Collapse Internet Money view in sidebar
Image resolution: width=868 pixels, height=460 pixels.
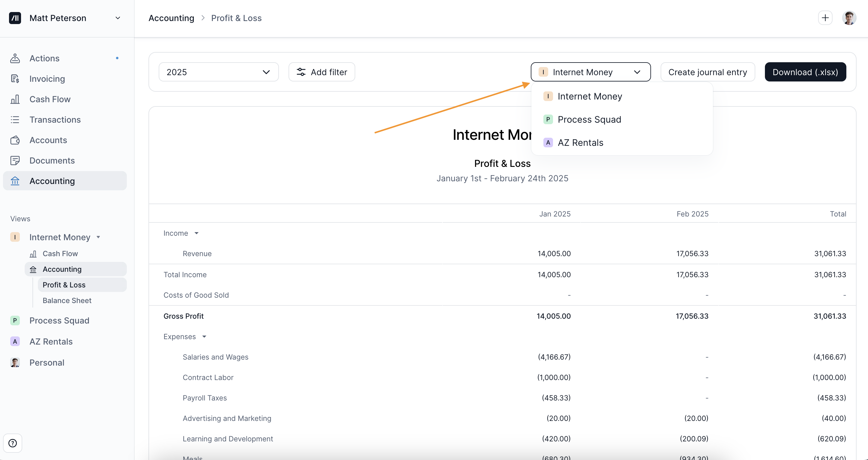point(98,237)
